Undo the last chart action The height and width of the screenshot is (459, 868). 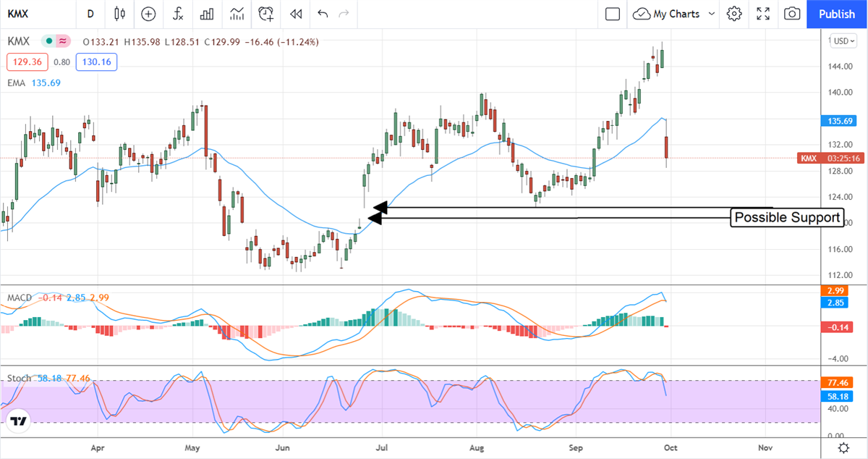pyautogui.click(x=323, y=14)
